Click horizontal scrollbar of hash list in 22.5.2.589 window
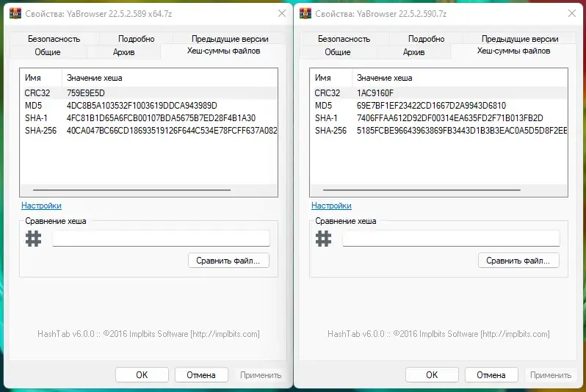 [x=131, y=190]
